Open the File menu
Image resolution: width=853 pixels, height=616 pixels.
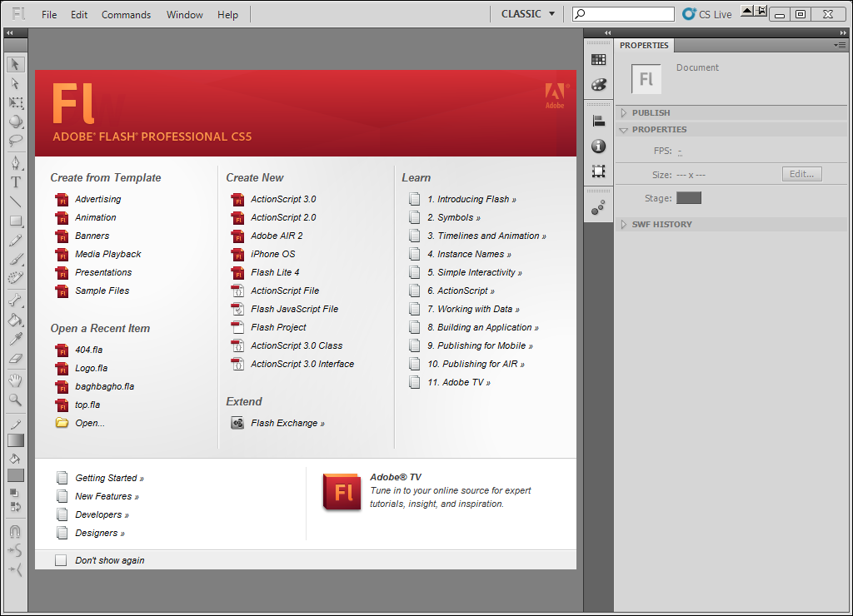(49, 15)
